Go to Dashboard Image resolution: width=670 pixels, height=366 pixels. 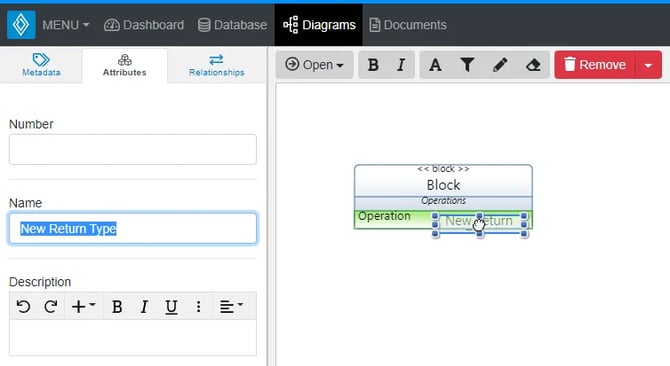pos(144,25)
